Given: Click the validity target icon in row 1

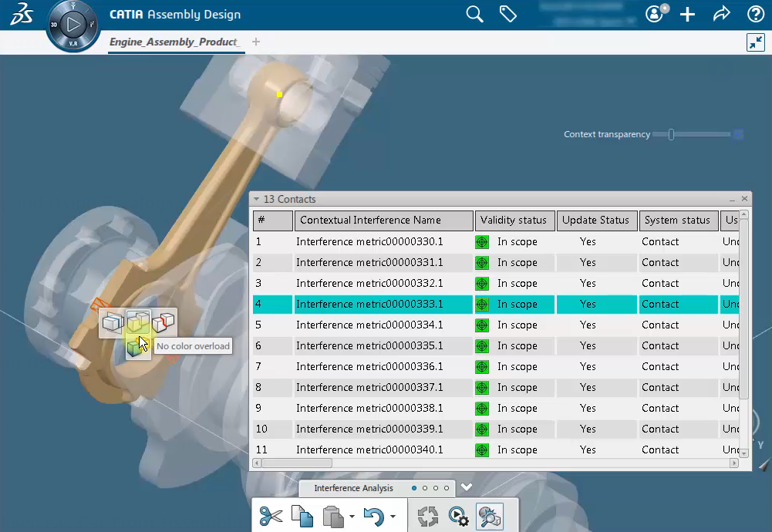Looking at the screenshot, I should tap(482, 241).
